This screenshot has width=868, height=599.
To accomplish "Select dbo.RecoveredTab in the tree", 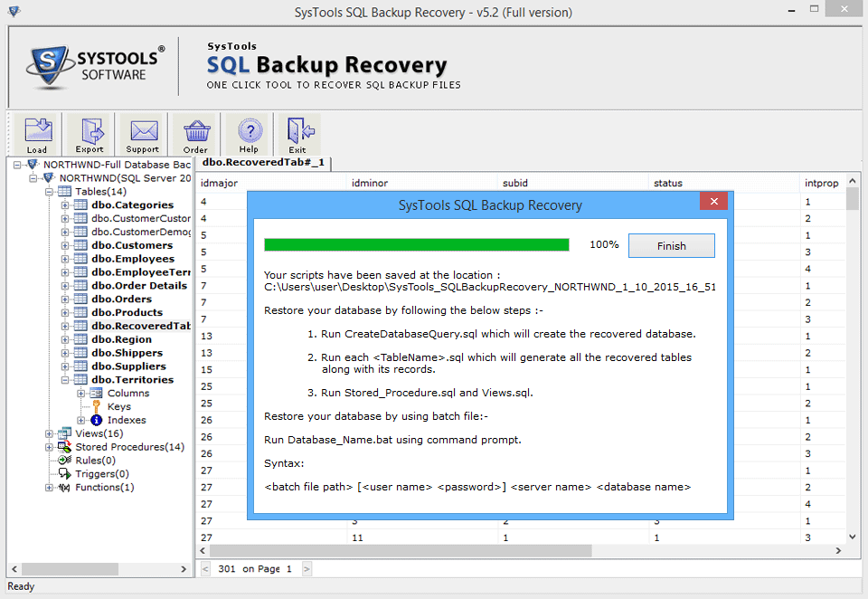I will [141, 327].
